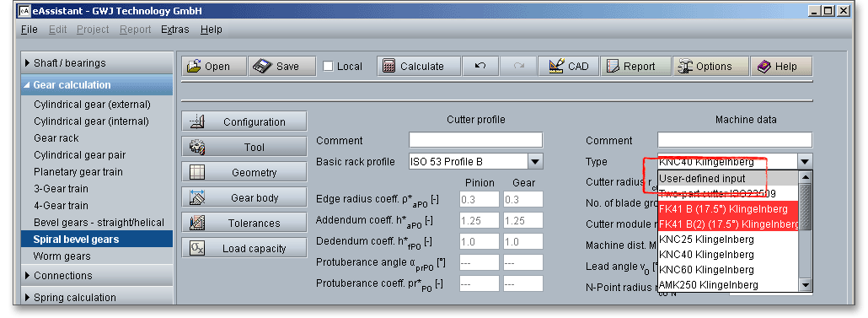The image size is (868, 318).
Task: Open the File menu
Action: 29,30
